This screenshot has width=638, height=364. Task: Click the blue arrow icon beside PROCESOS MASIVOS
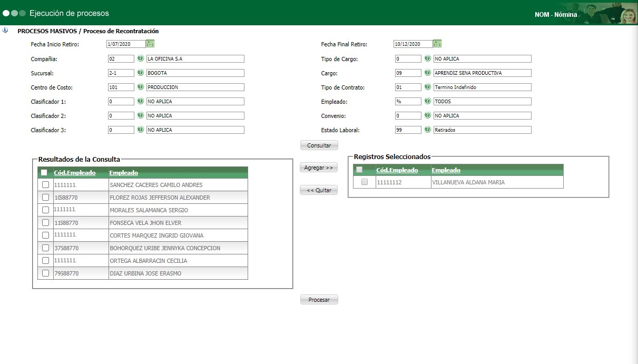5,31
